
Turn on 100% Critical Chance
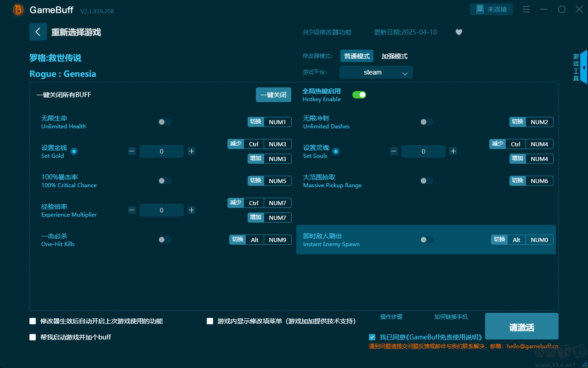[x=165, y=181]
